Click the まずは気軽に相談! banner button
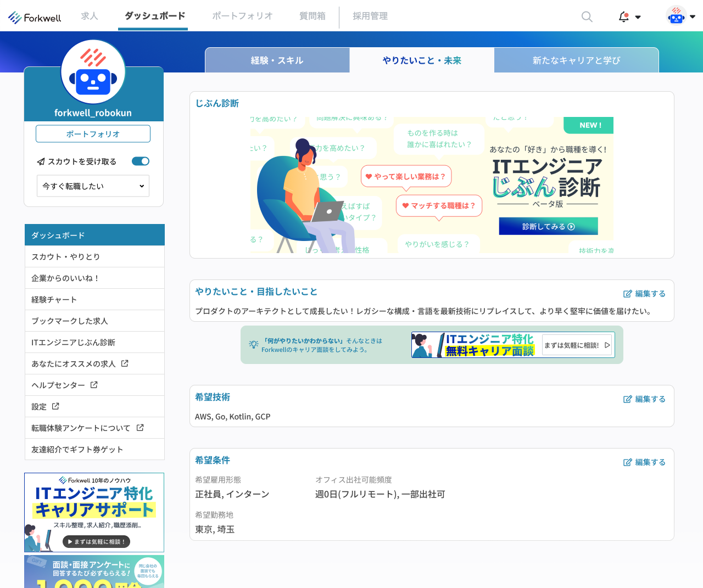This screenshot has height=588, width=703. tap(577, 345)
